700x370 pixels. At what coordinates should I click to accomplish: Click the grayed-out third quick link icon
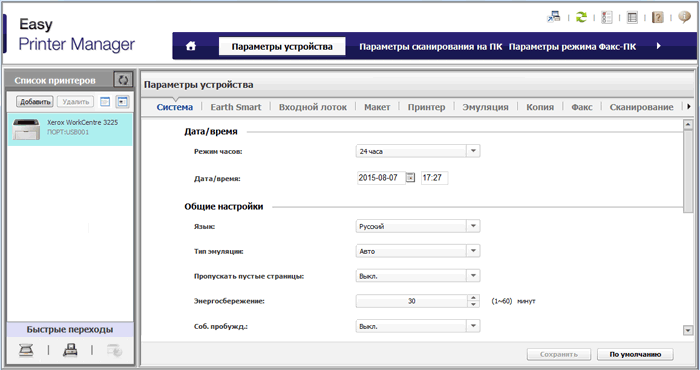tap(114, 350)
